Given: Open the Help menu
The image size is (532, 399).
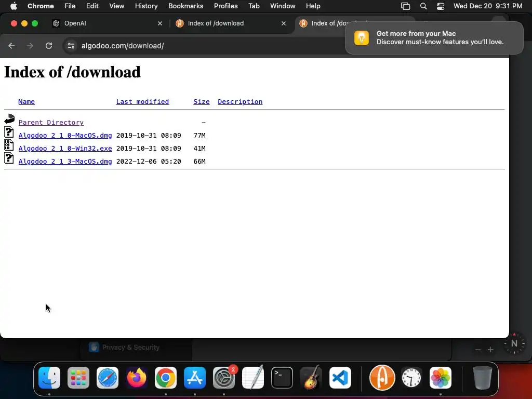Looking at the screenshot, I should click(x=313, y=6).
